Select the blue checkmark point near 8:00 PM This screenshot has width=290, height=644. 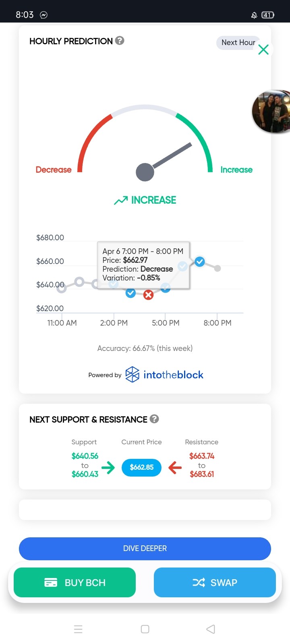coord(200,262)
